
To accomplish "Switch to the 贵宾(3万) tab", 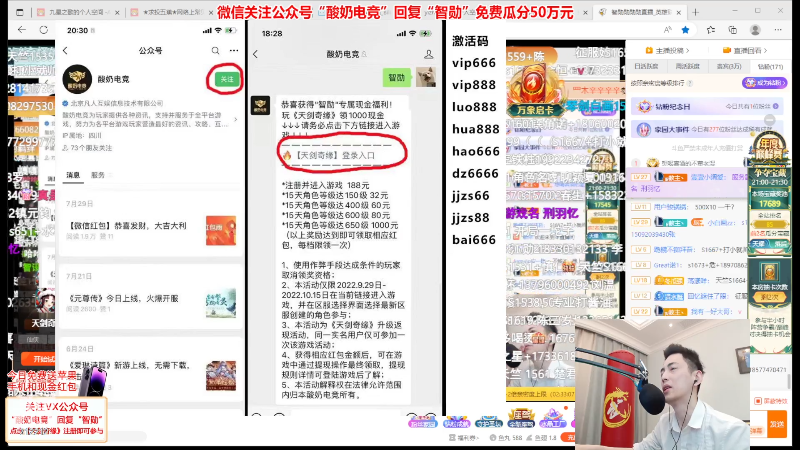I will pyautogui.click(x=728, y=66).
